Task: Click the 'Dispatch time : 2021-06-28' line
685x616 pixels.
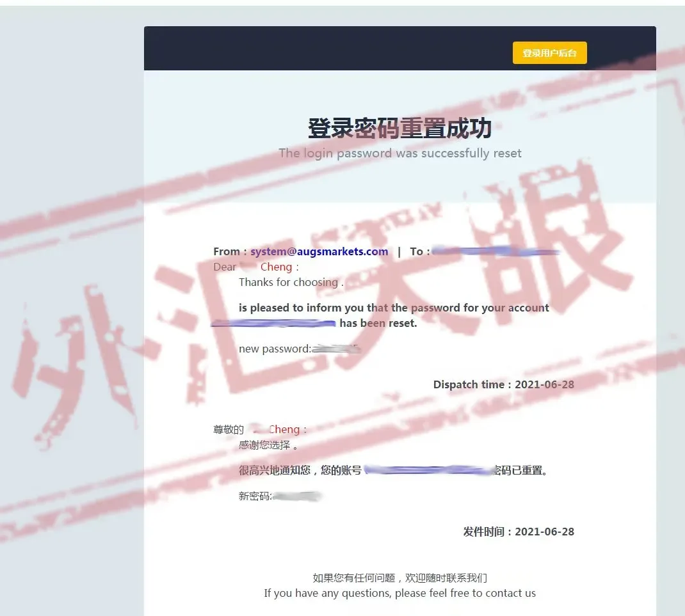Action: 503,384
